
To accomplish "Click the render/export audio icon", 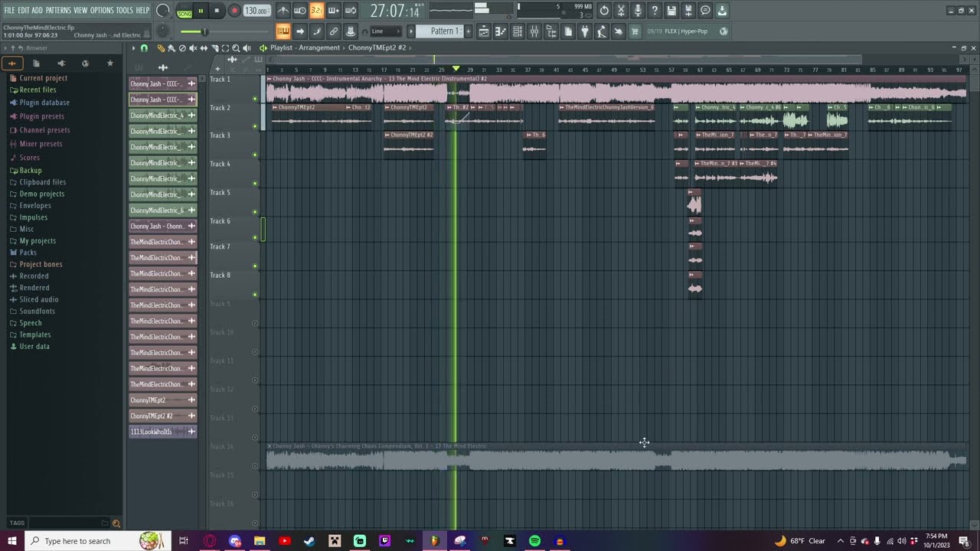I will pyautogui.click(x=688, y=11).
